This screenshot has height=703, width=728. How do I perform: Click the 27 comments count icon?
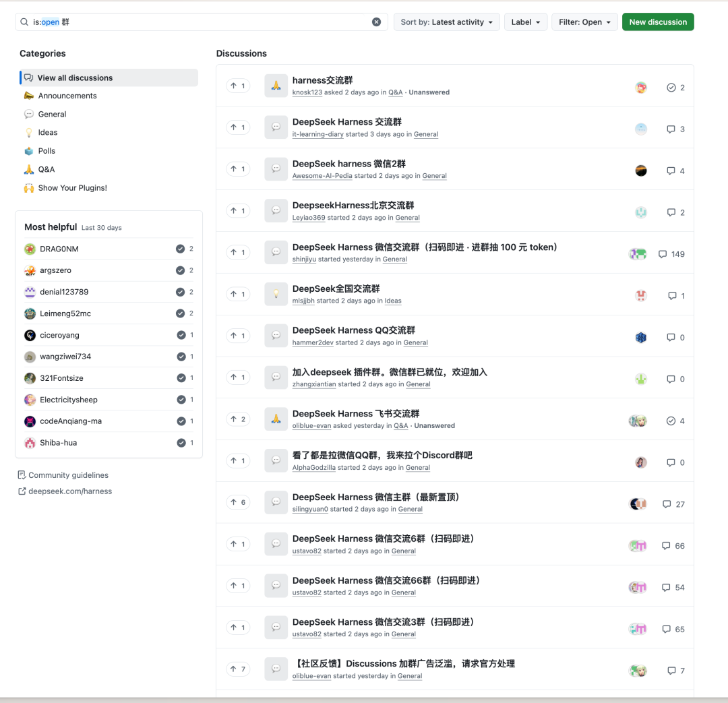click(x=667, y=504)
